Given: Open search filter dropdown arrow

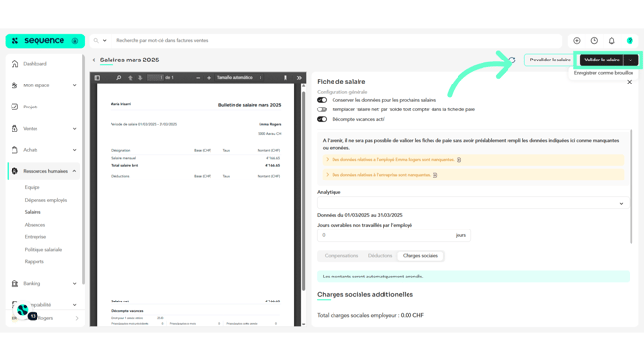Looking at the screenshot, I should pyautogui.click(x=105, y=40).
